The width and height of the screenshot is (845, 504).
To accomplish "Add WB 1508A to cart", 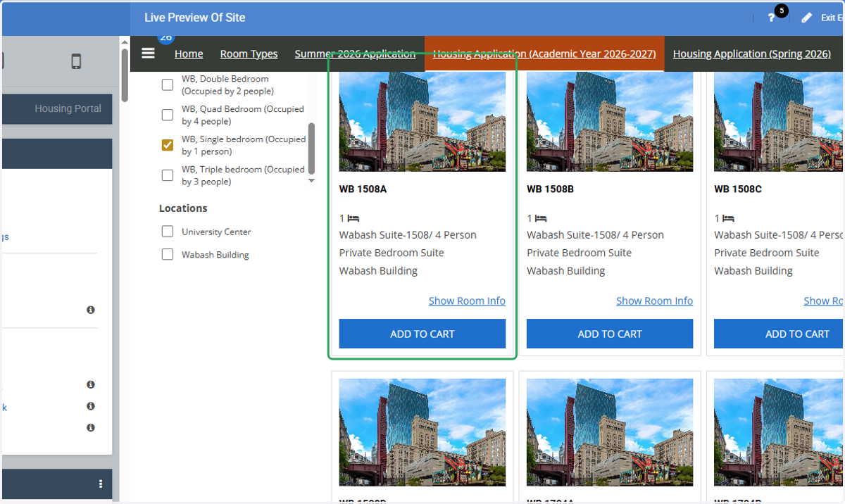I will (x=423, y=334).
